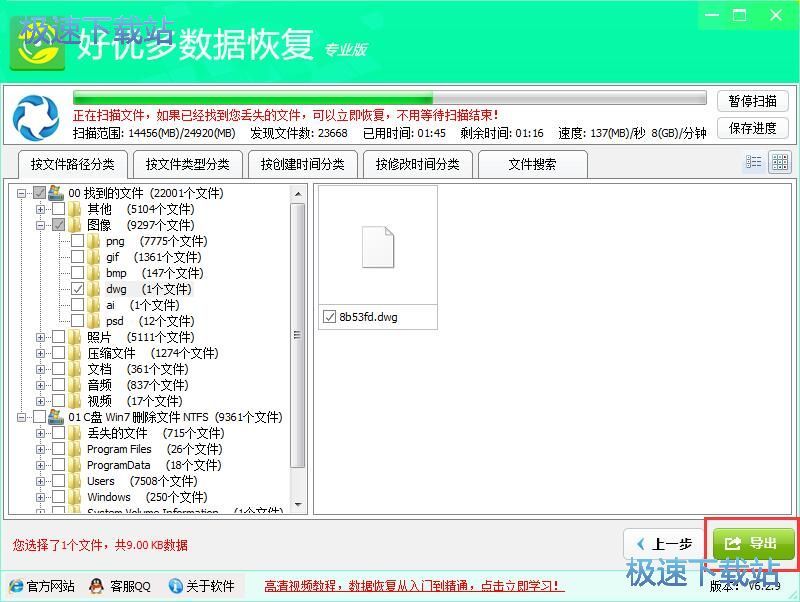Click the folder icon for Windows
The image size is (800, 602).
[x=75, y=497]
